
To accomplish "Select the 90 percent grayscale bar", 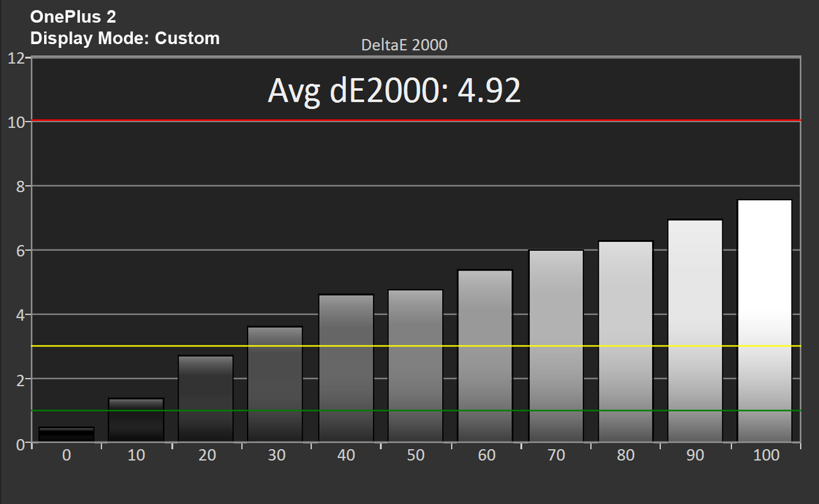I will coord(696,331).
